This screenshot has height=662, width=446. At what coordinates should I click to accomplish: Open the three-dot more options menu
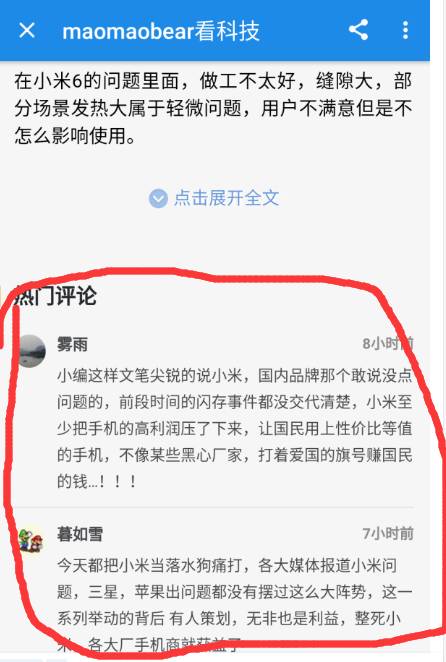click(405, 30)
